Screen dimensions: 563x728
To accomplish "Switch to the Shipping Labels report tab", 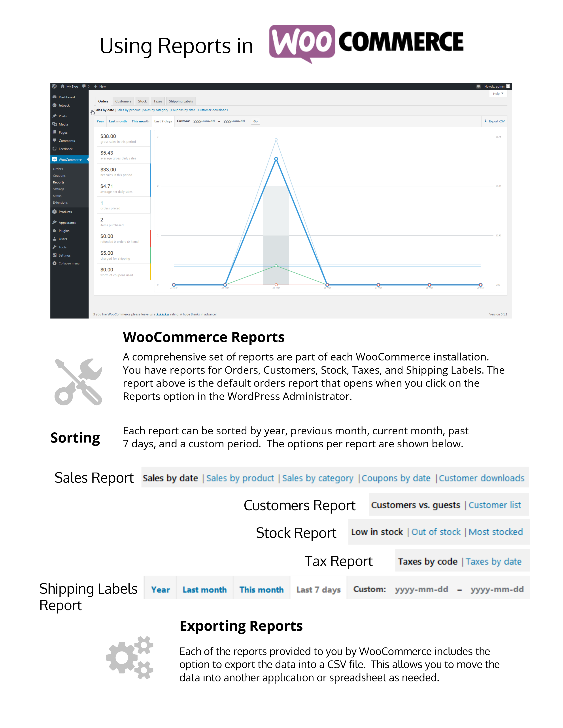I will click(x=181, y=101).
